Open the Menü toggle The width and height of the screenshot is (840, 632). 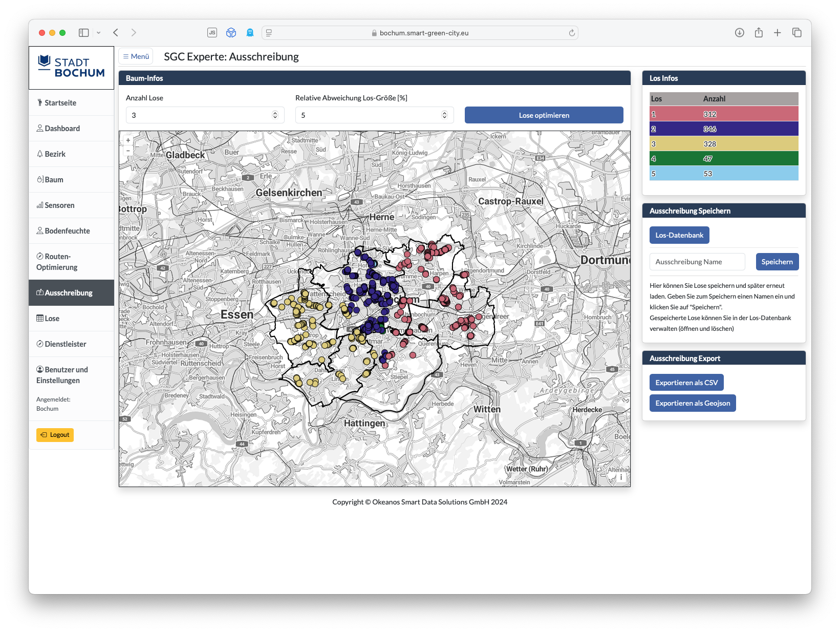(x=136, y=56)
